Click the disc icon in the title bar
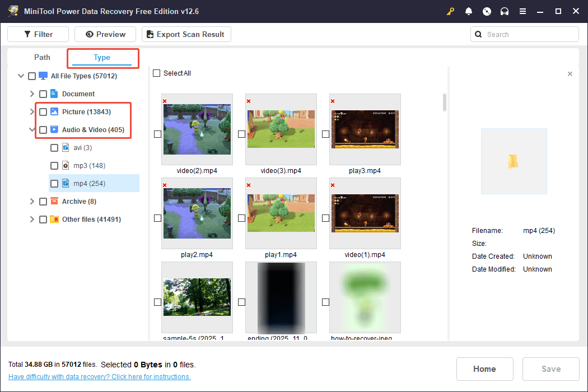The height and width of the screenshot is (392, 588). (487, 11)
